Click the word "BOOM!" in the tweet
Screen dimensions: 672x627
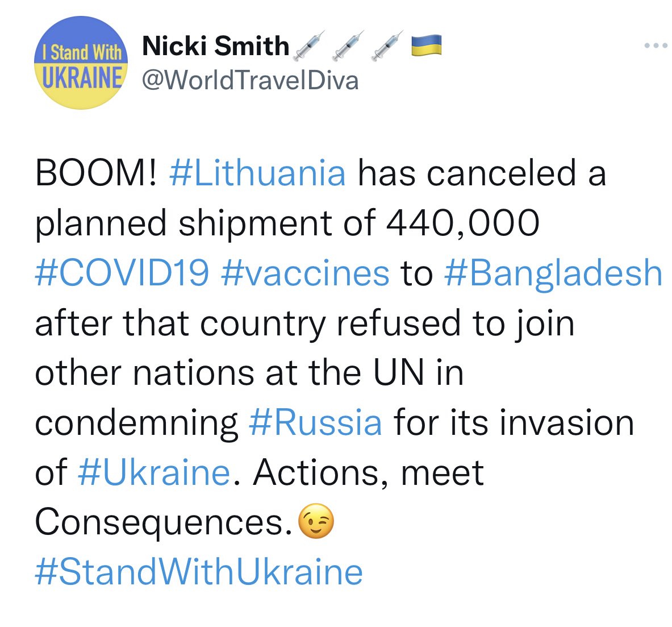[x=97, y=173]
